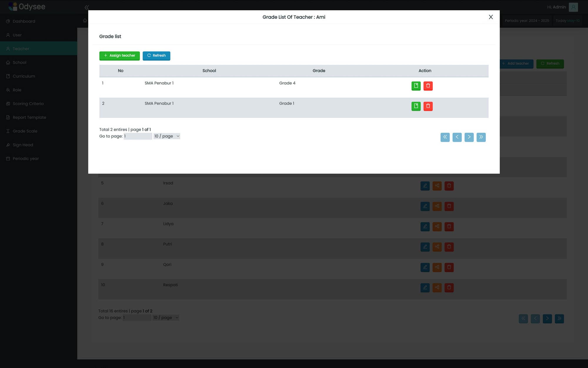Viewport: 588px width, 368px height.
Task: Click the Scoring Criteria sidebar icon
Action: pyautogui.click(x=8, y=104)
